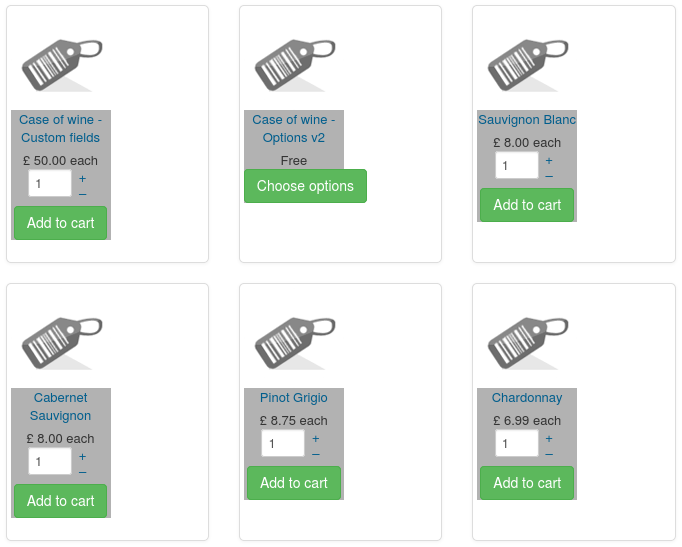Click Case of wine Custom fields image
Image resolution: width=682 pixels, height=547 pixels.
click(x=61, y=65)
